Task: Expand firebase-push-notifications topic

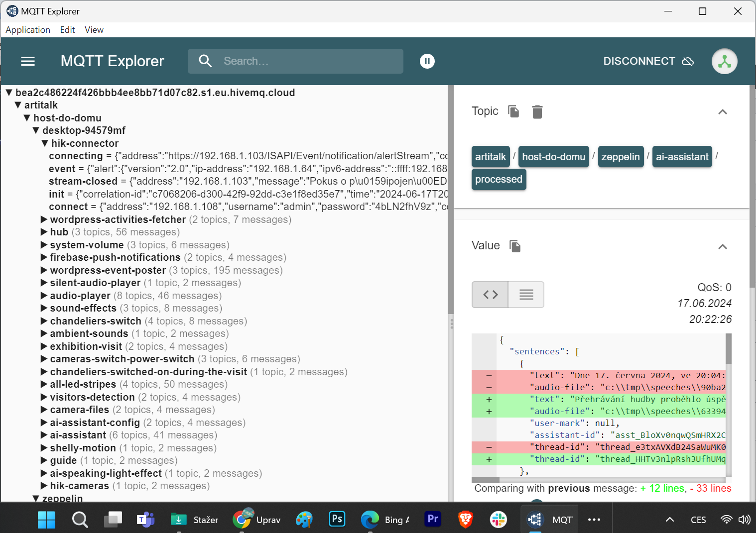Action: pos(44,257)
